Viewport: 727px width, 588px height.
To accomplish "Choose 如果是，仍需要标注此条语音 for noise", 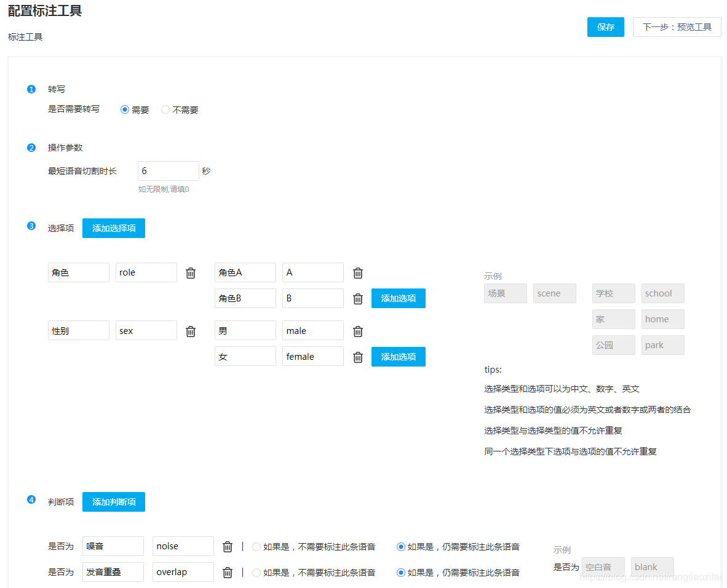I will coord(401,547).
